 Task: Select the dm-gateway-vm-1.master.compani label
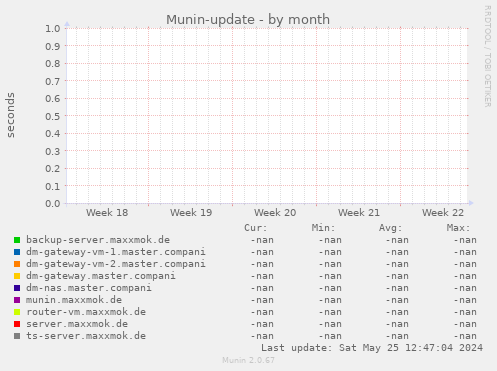[x=116, y=252]
